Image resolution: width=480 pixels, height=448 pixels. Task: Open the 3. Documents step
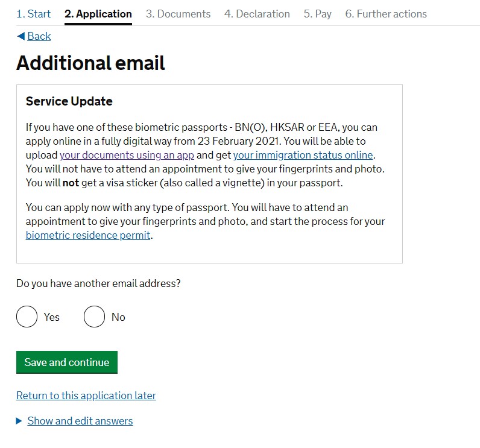178,14
